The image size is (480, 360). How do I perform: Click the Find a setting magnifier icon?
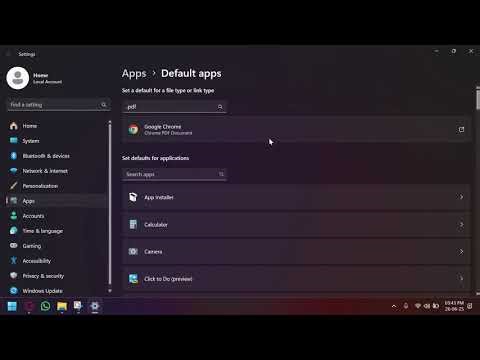coord(104,105)
